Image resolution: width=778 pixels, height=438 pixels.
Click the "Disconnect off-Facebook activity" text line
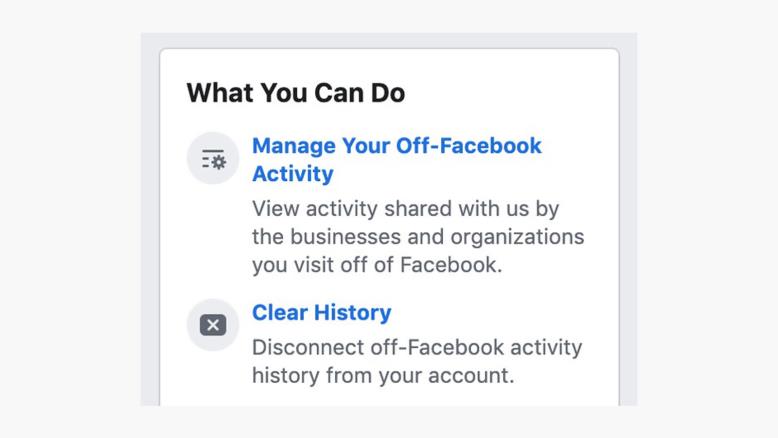click(417, 349)
